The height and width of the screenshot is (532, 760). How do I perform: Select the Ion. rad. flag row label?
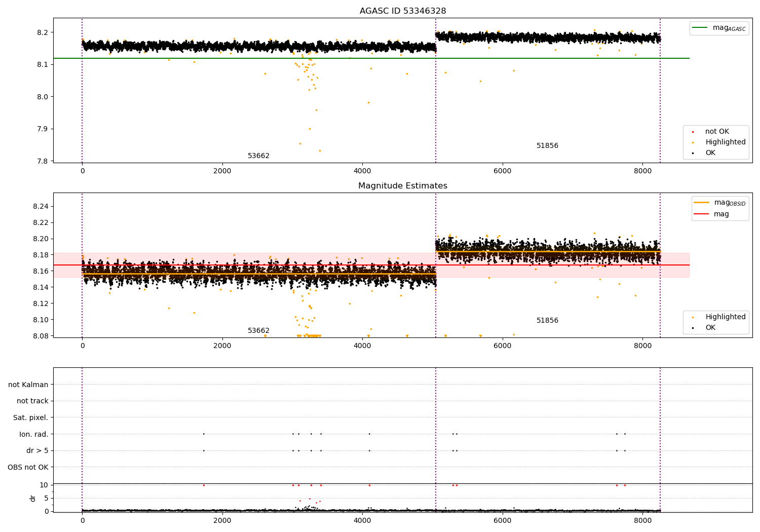(34, 434)
